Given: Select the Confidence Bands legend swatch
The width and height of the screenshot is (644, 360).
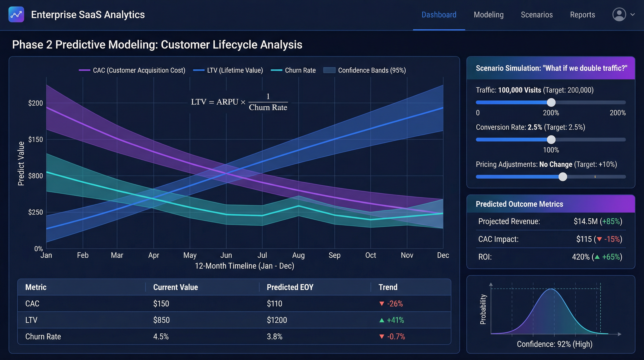Looking at the screenshot, I should (330, 70).
